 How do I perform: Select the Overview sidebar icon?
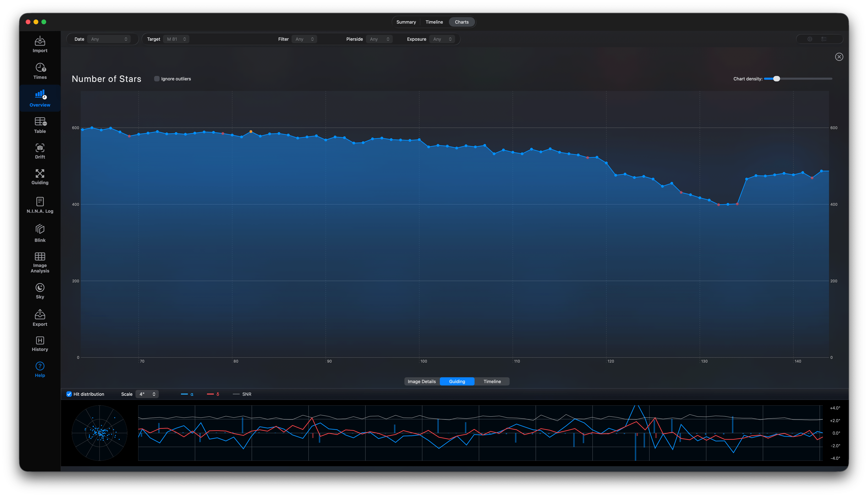[40, 98]
